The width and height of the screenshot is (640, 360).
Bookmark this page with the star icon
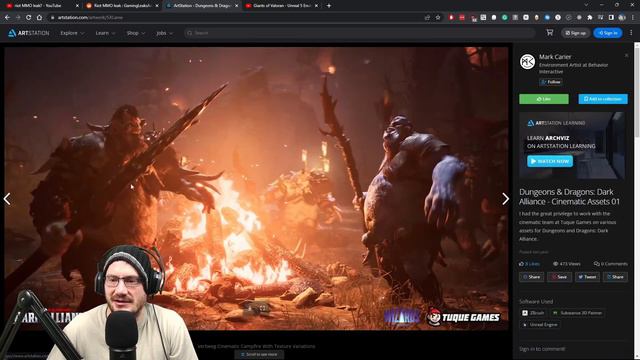[438, 18]
